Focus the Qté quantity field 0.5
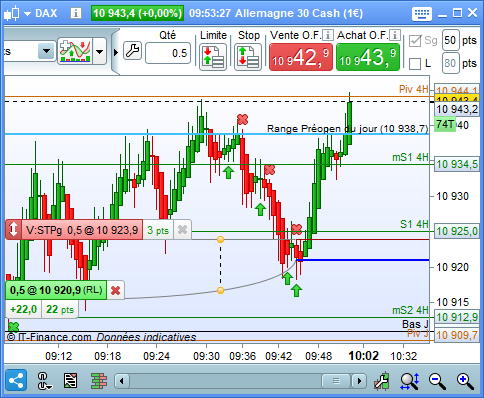 [168, 53]
